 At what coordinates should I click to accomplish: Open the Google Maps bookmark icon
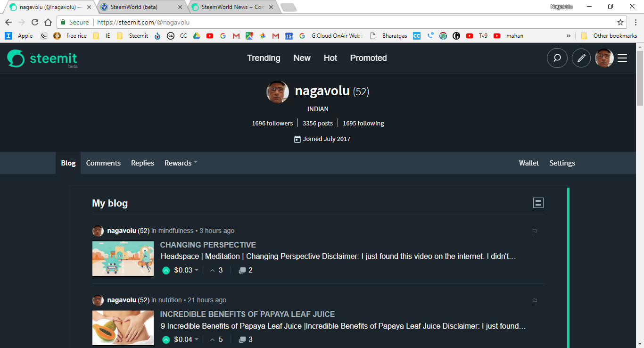tap(249, 35)
